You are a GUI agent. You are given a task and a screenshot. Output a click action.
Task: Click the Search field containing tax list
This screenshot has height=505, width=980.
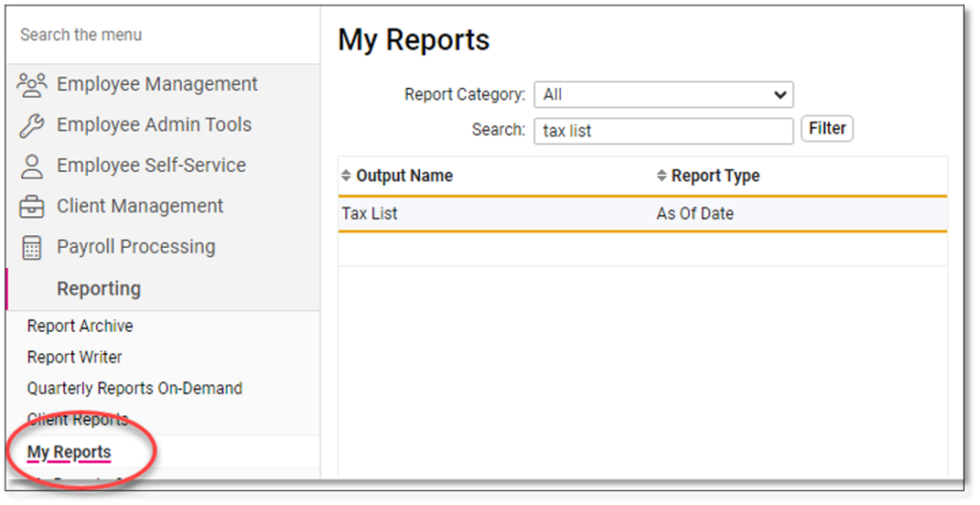[663, 130]
